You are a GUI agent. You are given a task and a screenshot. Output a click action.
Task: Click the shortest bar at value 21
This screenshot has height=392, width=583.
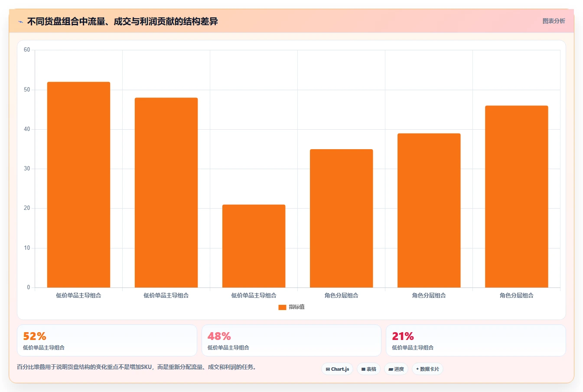tap(254, 246)
